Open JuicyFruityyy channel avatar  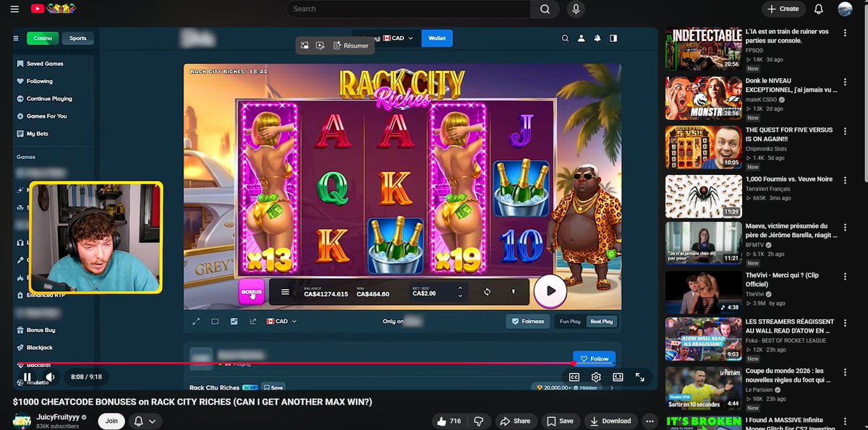(x=22, y=421)
